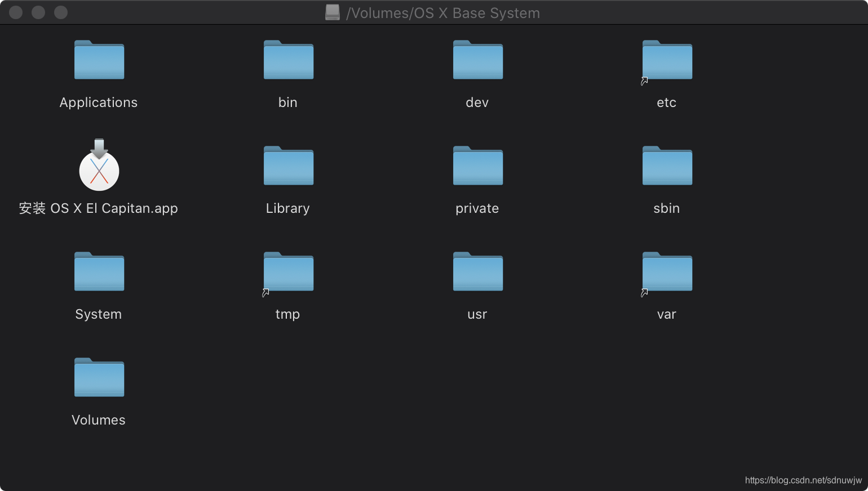Click the '安装 OS X El Capitan.app' label

pos(99,208)
